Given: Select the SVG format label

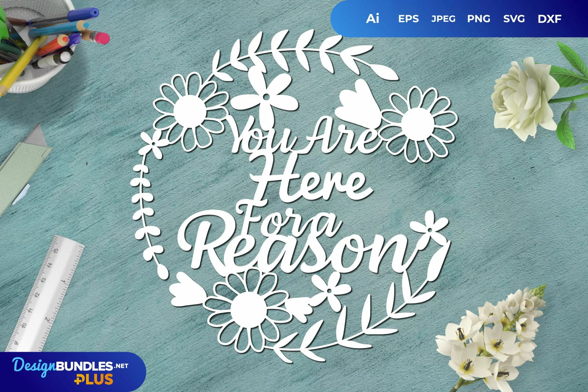Looking at the screenshot, I should point(514,19).
